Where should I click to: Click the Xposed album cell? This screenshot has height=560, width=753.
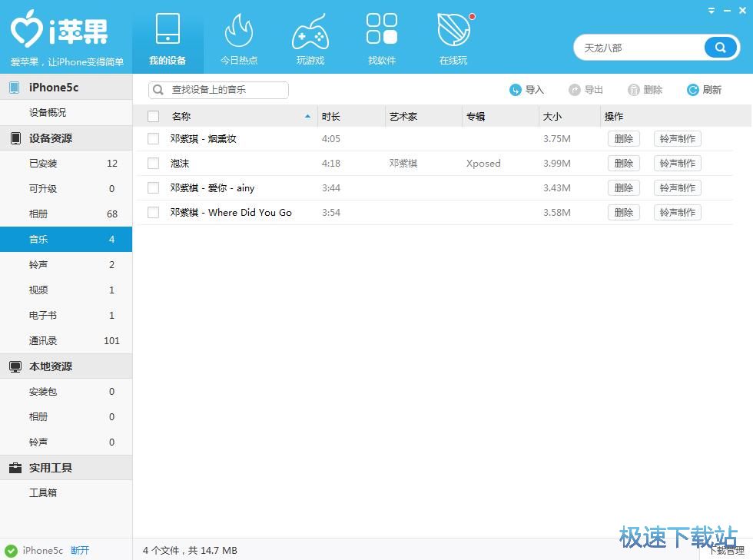pos(483,164)
